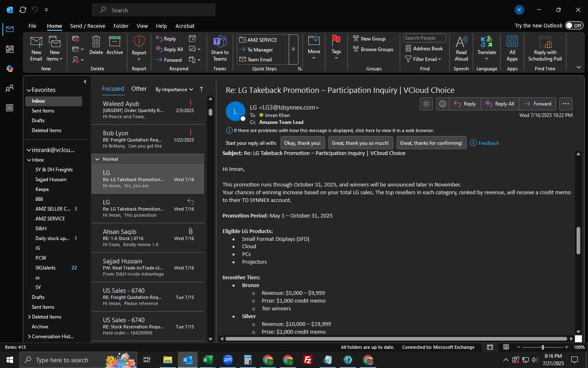This screenshot has height=368, width=588.
Task: Click the Search box at top
Action: [x=154, y=10]
